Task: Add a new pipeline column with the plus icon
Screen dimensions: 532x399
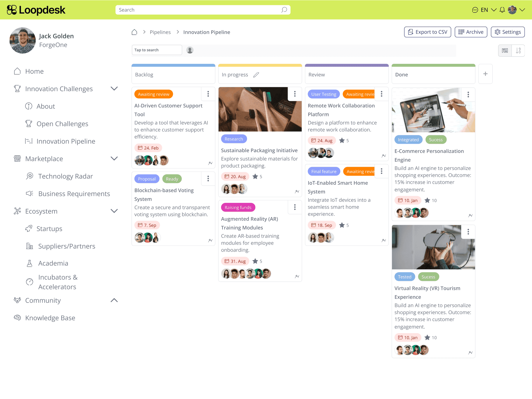Action: (x=485, y=74)
